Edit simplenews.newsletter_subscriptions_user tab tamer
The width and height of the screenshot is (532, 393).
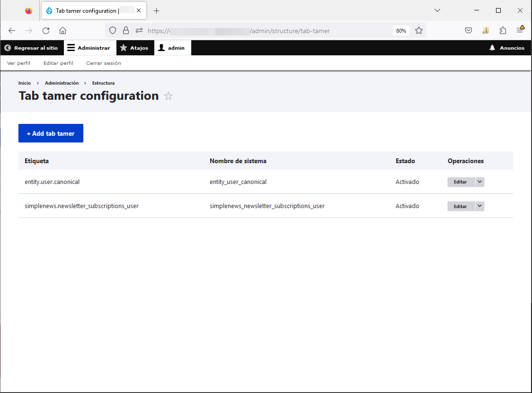tap(461, 206)
